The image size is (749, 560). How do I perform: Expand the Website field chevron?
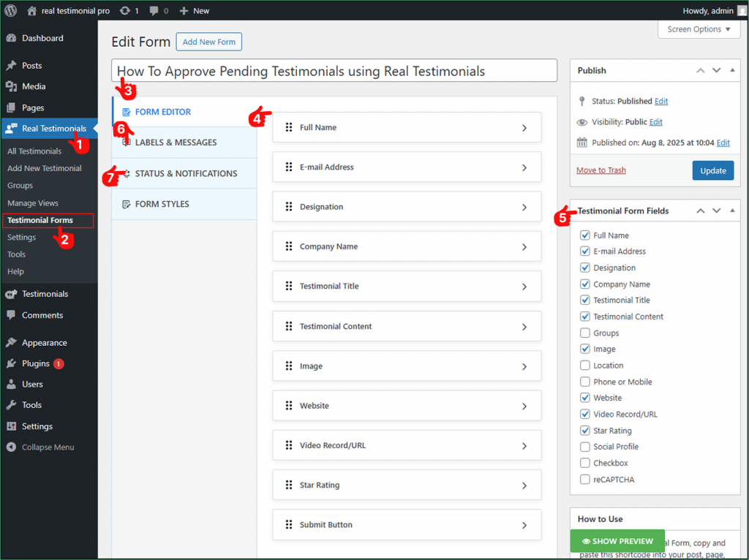[x=524, y=406]
